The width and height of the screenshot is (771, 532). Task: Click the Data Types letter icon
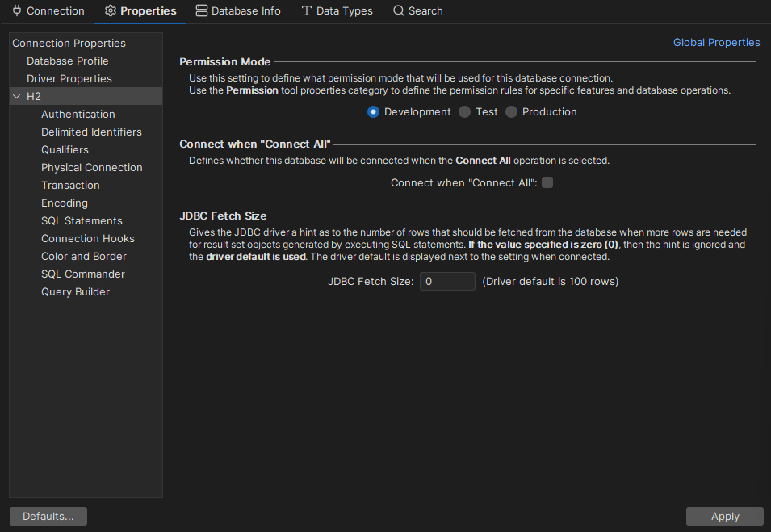[305, 10]
